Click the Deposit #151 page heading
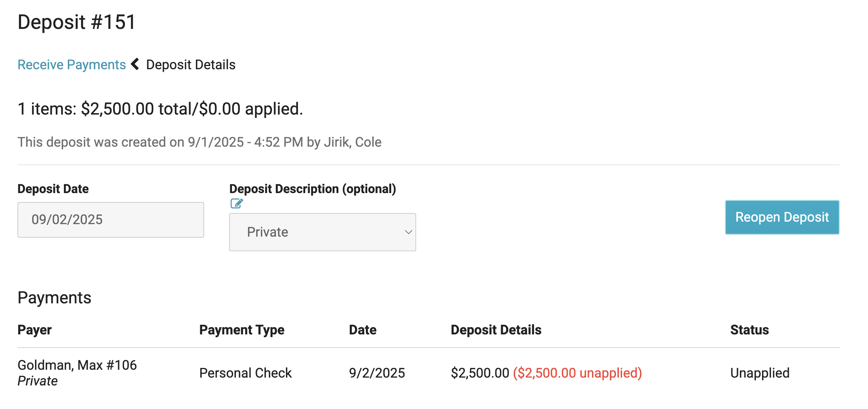This screenshot has width=868, height=409. point(77,22)
